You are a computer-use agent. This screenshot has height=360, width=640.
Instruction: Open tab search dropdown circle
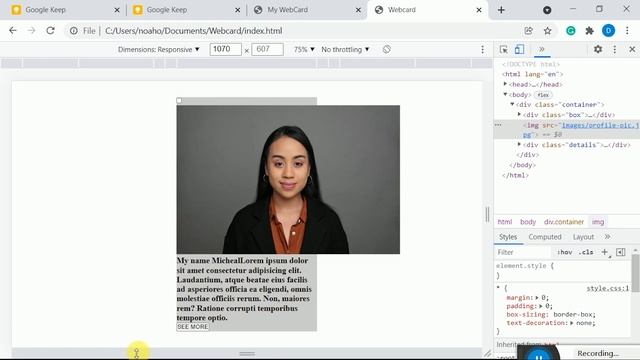[x=547, y=10]
